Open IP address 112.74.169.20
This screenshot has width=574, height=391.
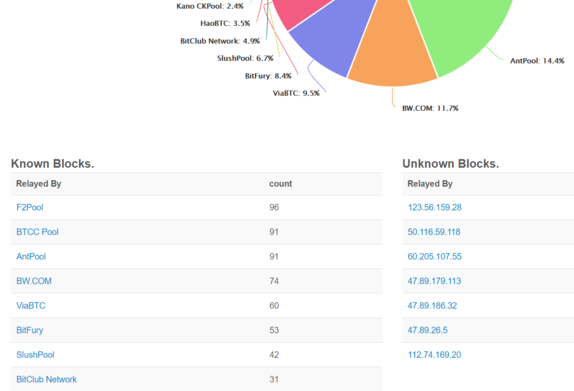click(x=434, y=354)
